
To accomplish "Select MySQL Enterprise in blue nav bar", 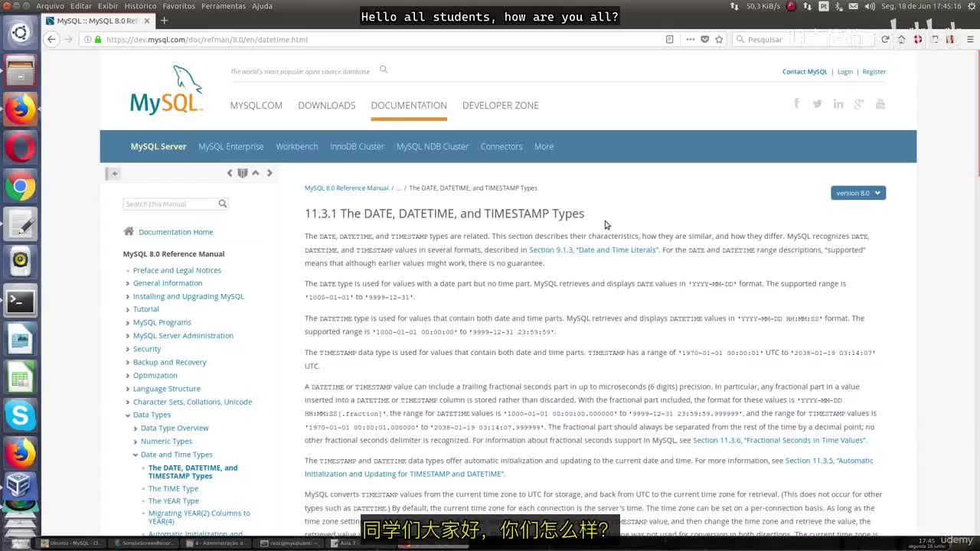I will tap(231, 146).
